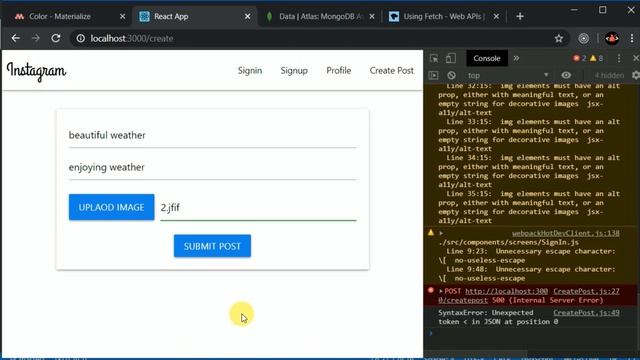Show the console sidebar icon
The width and height of the screenshot is (640, 360).
(x=433, y=76)
